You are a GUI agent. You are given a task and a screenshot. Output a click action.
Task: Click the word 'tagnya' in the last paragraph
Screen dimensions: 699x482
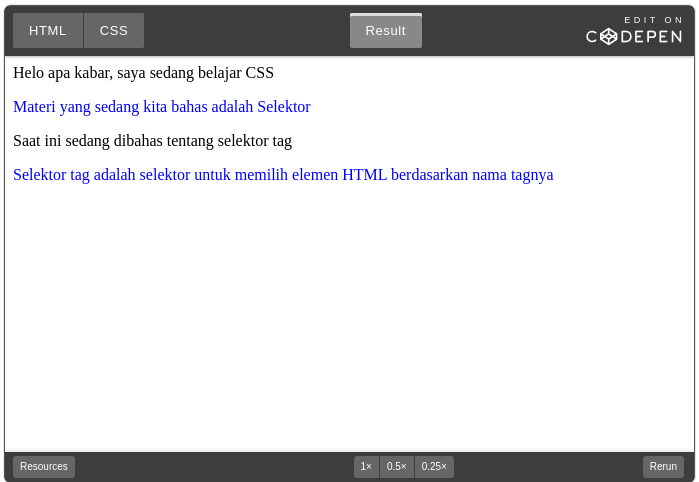pos(532,175)
